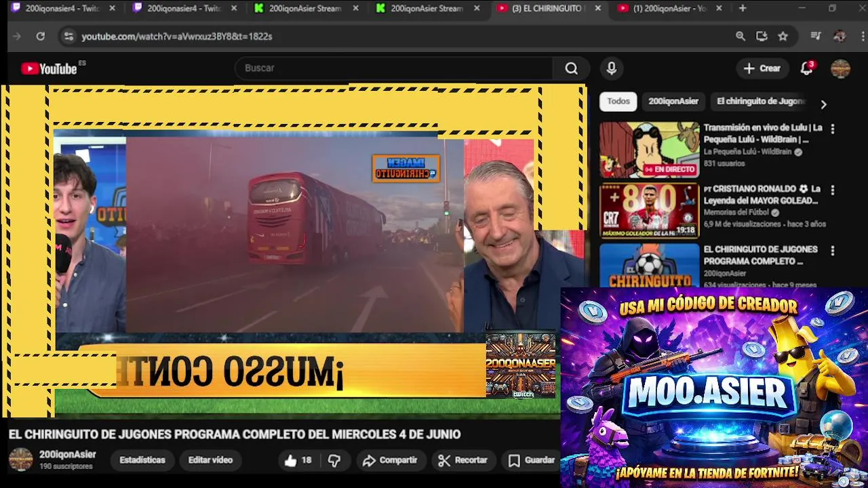Click the install app icon in address bar
This screenshot has width=868, height=488.
pos(762,36)
